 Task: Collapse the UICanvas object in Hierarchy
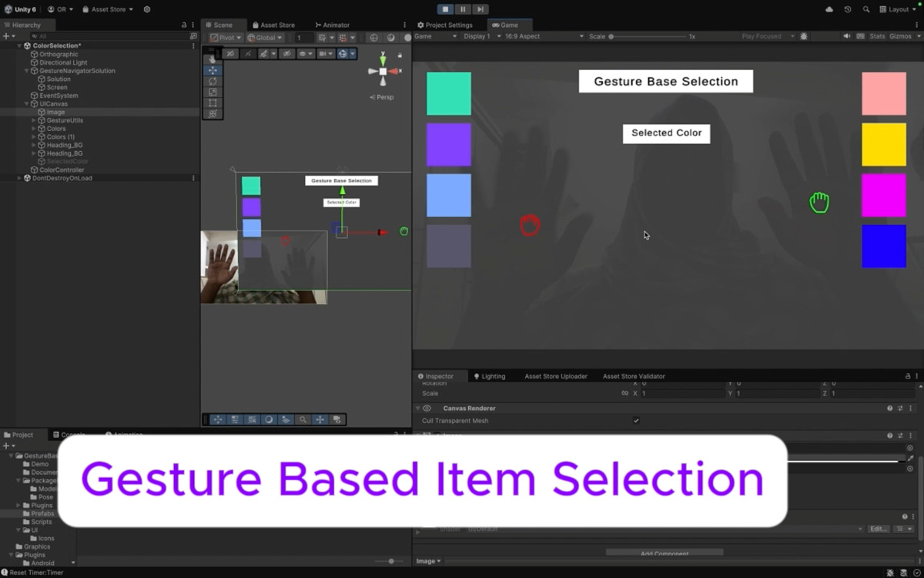pyautogui.click(x=27, y=104)
